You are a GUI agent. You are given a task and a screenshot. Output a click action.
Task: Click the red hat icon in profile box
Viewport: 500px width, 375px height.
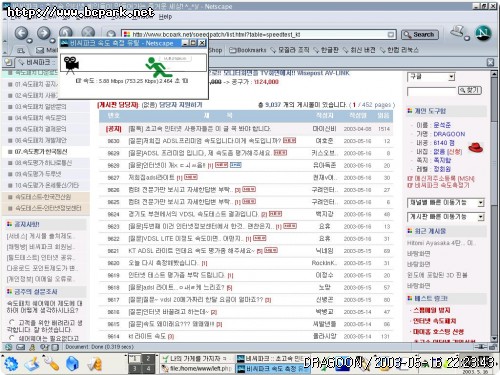pos(476,147)
